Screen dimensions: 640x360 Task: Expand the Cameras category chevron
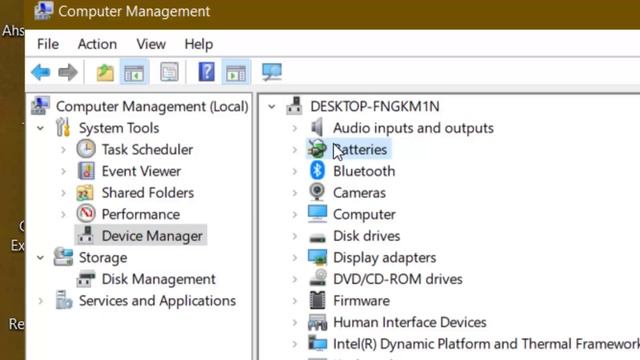[295, 193]
